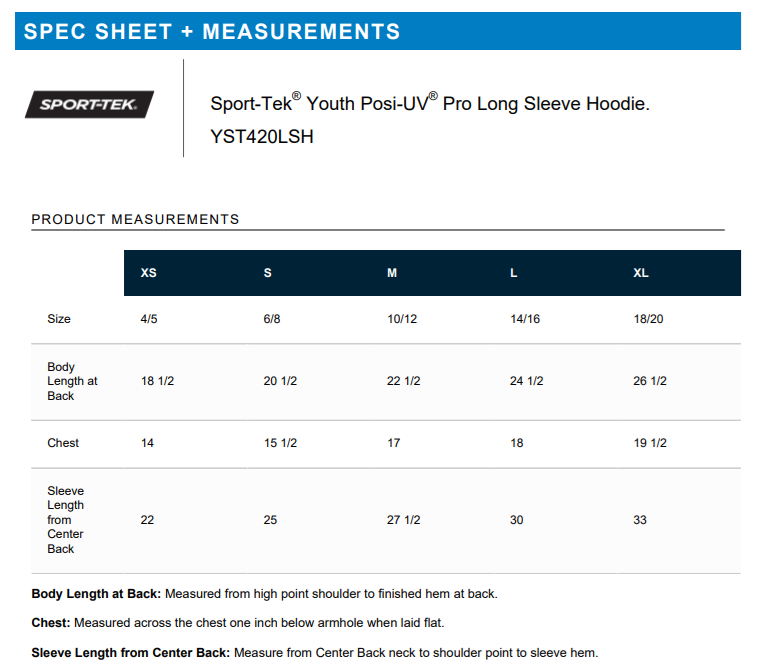
Task: Click the 15 1/2 chest cell
Action: tap(280, 443)
